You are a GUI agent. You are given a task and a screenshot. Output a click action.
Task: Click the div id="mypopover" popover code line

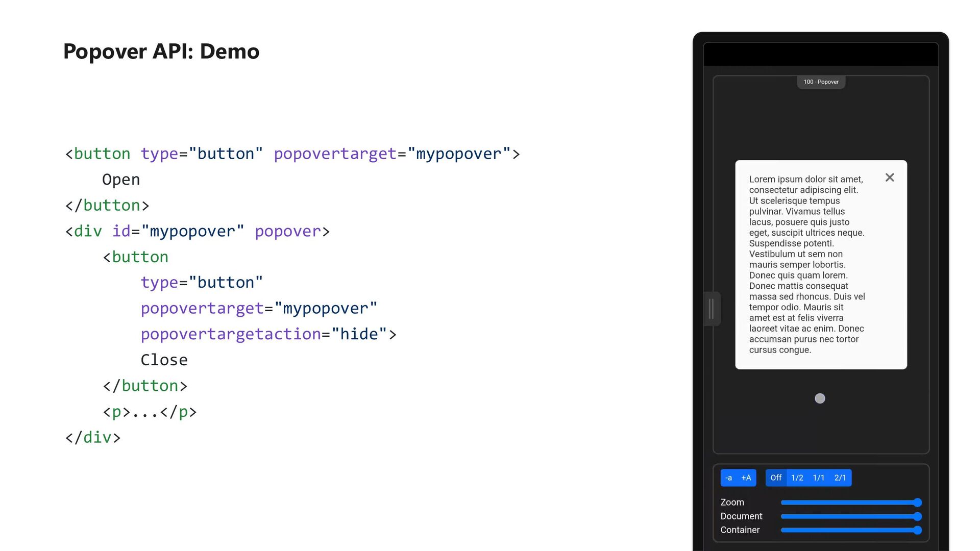tap(198, 231)
